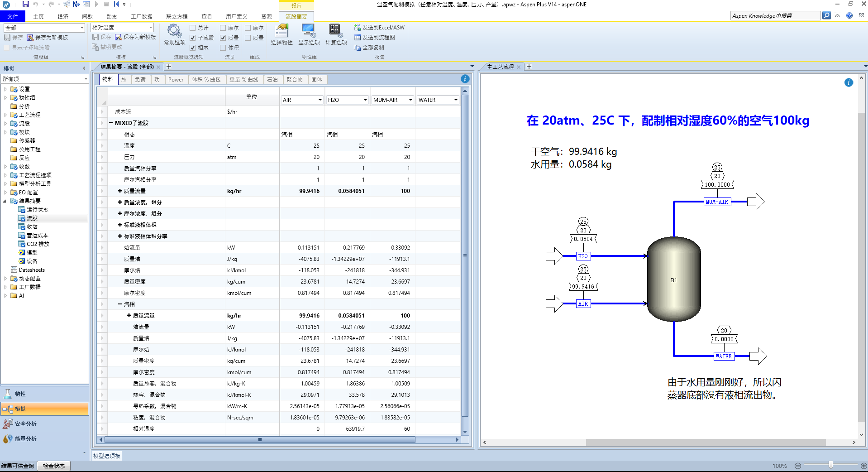Expand the 质量流量 row under MIXED子流股
This screenshot has height=472, width=868.
point(120,191)
